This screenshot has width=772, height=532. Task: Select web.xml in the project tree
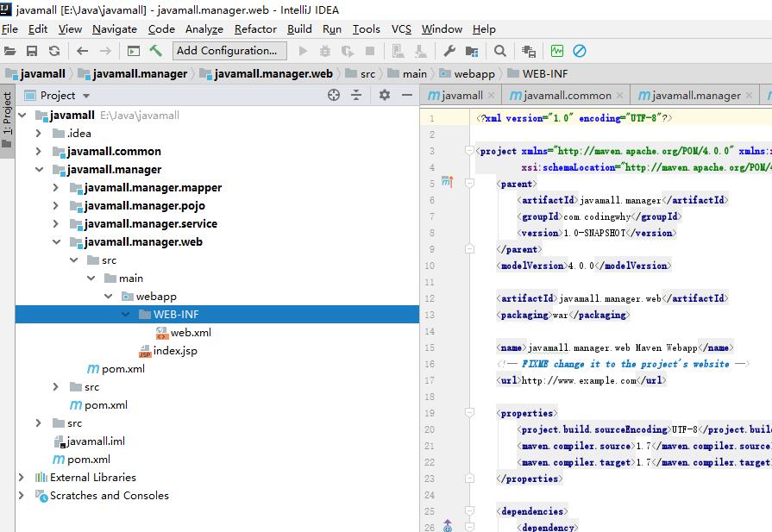tap(191, 333)
